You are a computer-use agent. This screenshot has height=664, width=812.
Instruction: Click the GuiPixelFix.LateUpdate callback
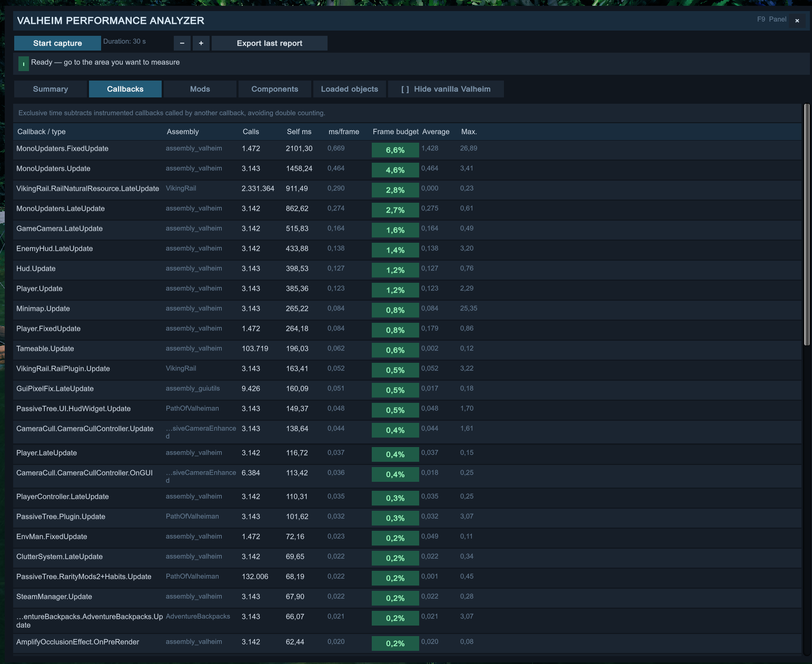(x=55, y=389)
